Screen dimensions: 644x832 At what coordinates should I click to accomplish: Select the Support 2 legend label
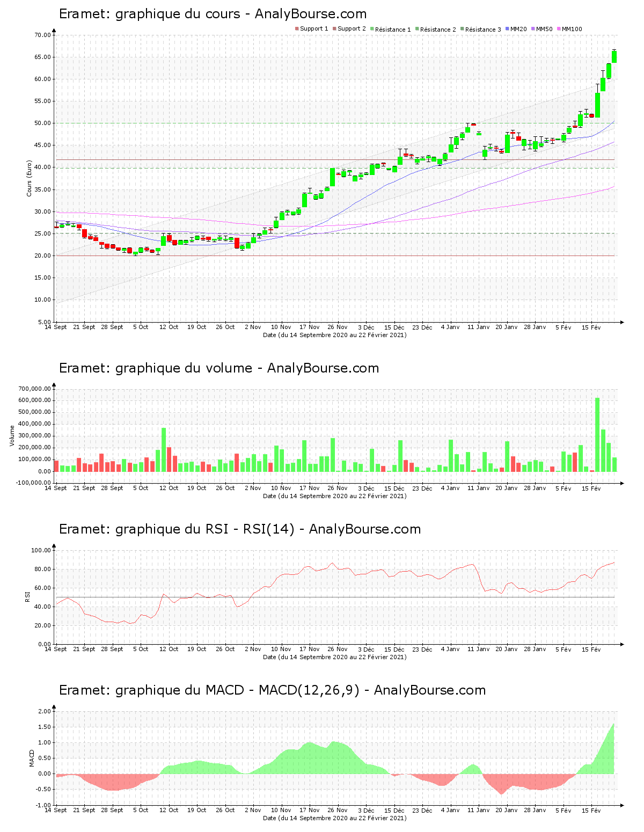pos(352,29)
